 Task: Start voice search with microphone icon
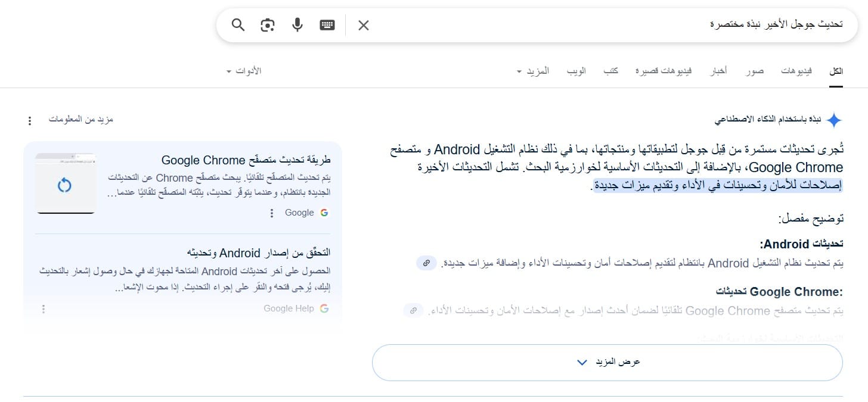click(297, 25)
